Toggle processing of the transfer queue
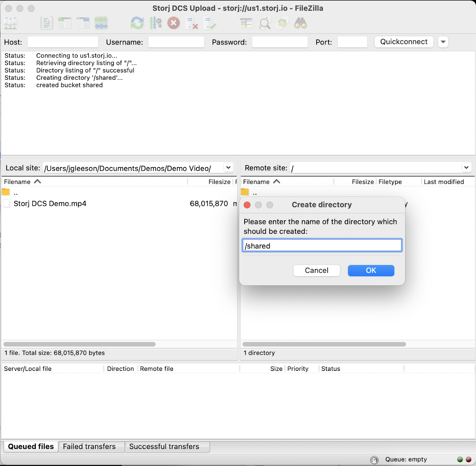 (x=155, y=23)
